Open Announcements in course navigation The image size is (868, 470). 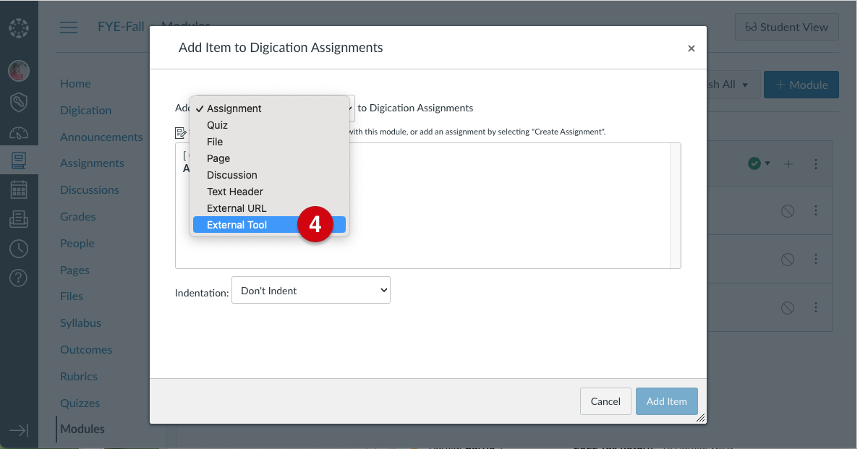101,137
